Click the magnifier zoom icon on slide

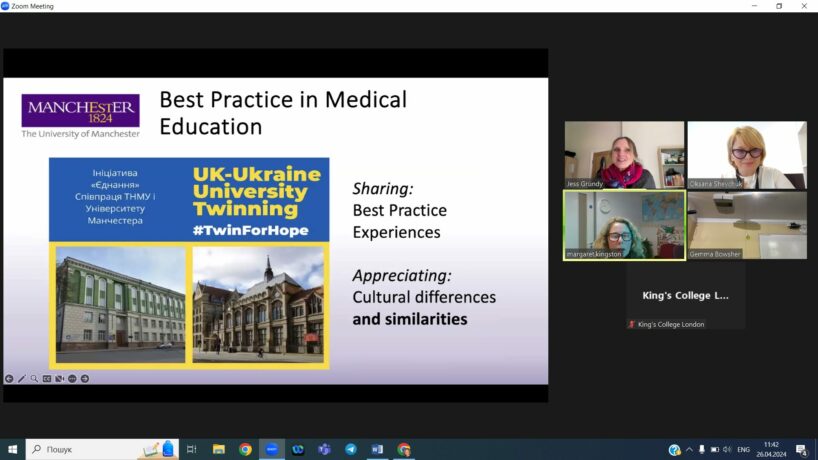point(34,379)
